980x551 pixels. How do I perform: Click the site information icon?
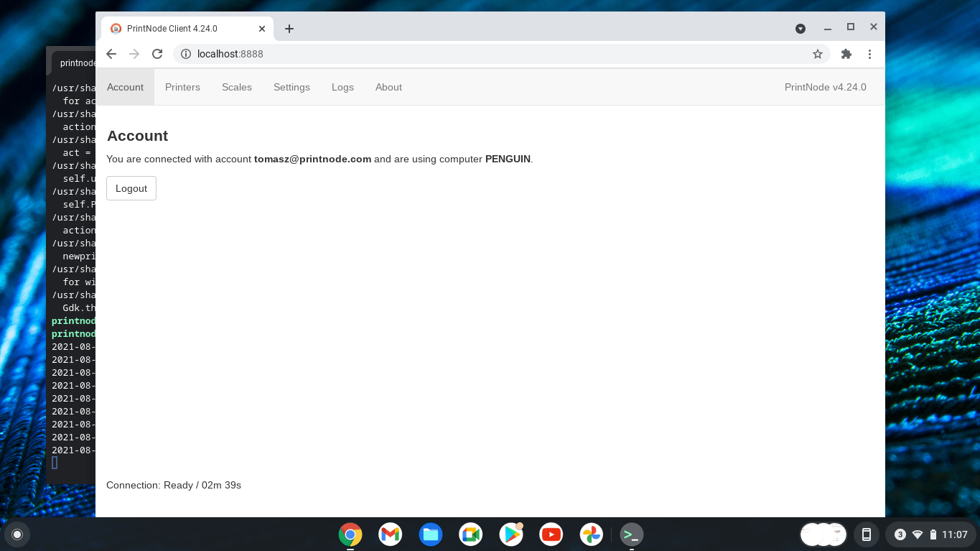pos(185,54)
